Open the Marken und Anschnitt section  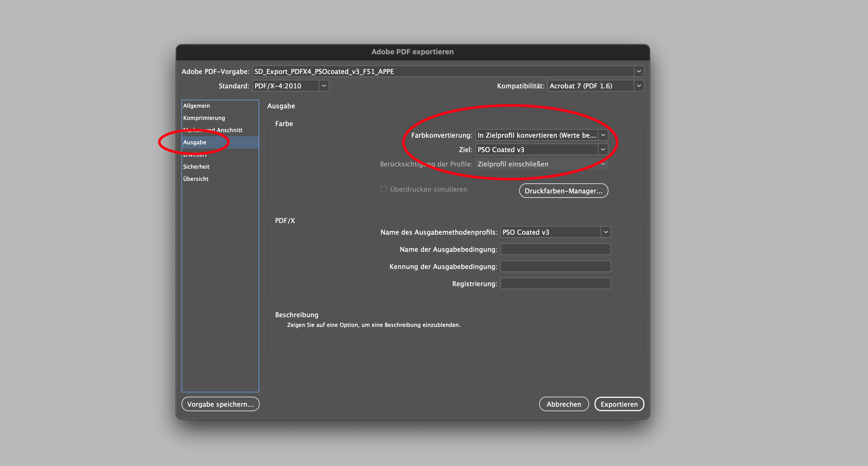pos(229,130)
